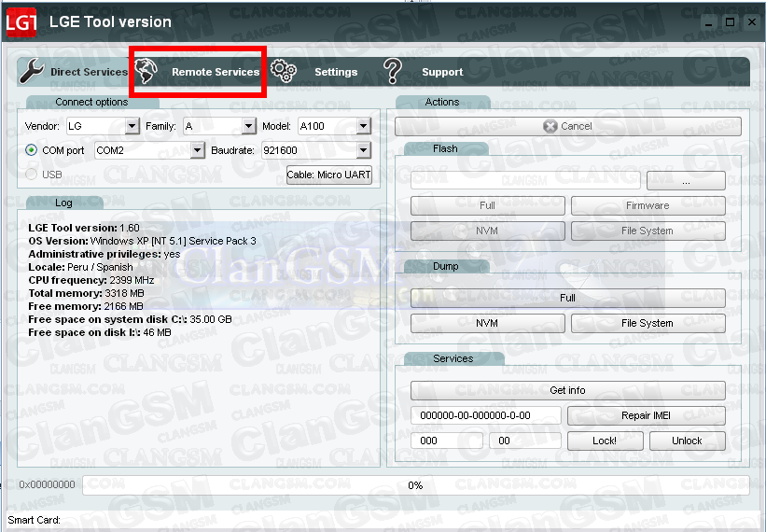Viewport: 766px width, 532px height.
Task: Click the Repair IMEI button
Action: 646,415
